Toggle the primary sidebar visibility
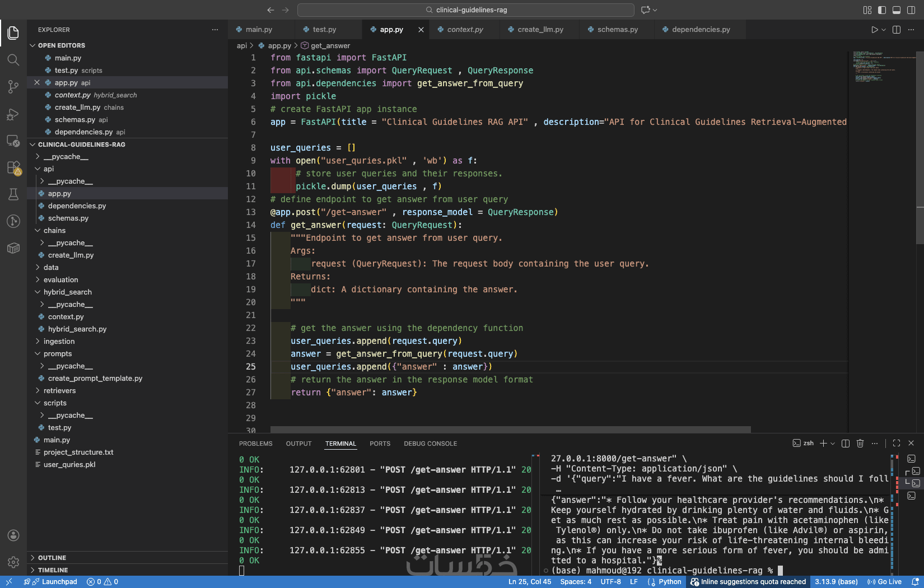The height and width of the screenshot is (588, 924). tap(882, 10)
